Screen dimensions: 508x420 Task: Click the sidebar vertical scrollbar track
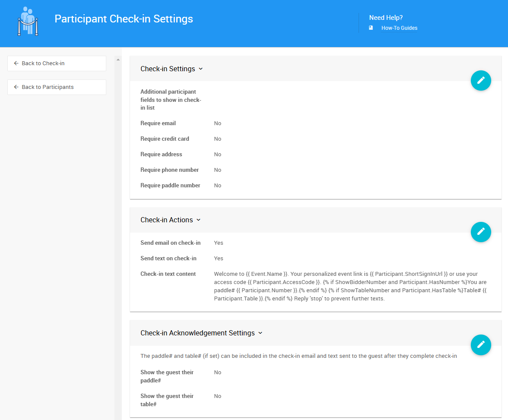point(118,237)
